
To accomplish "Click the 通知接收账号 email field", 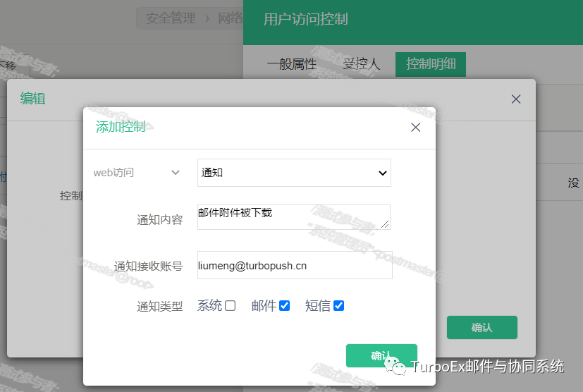I will [x=294, y=266].
